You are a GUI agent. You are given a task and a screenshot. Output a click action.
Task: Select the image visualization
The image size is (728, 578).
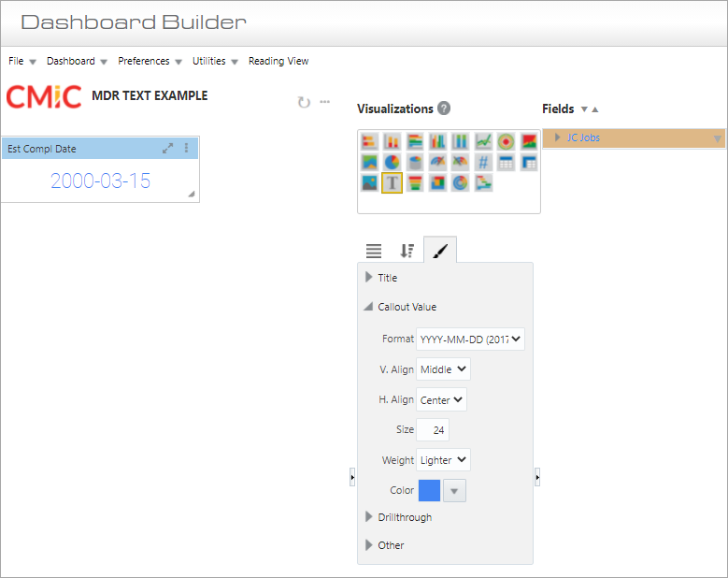(369, 182)
